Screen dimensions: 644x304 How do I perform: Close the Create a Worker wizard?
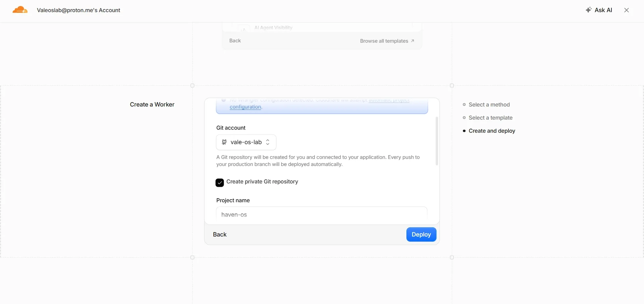pos(626,10)
